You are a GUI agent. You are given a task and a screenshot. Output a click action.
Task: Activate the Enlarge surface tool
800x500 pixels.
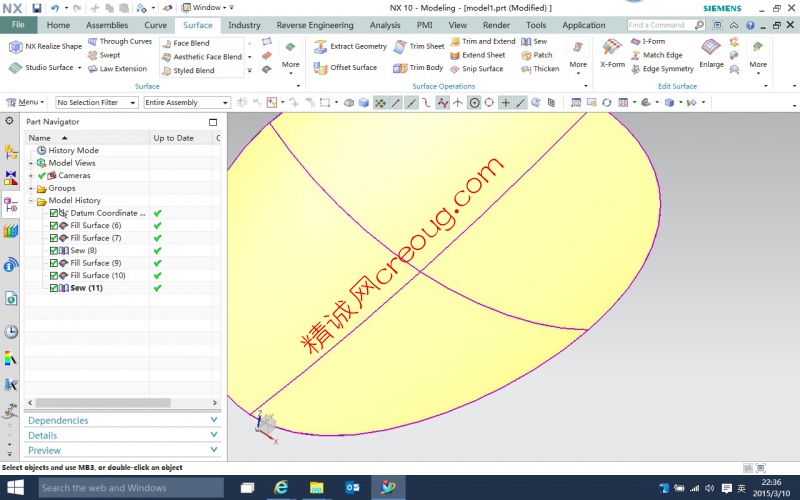pyautogui.click(x=711, y=54)
